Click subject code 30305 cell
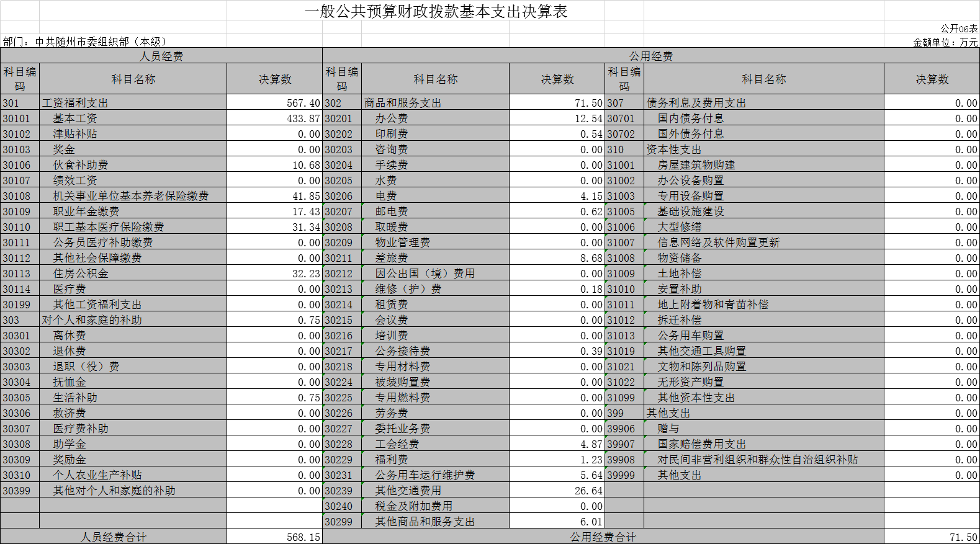The height and width of the screenshot is (544, 980). (x=19, y=398)
